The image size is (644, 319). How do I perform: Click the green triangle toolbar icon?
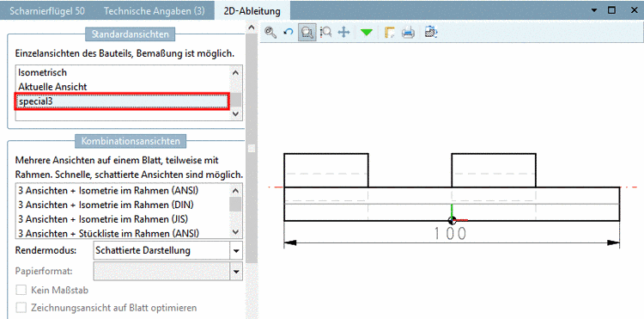367,32
